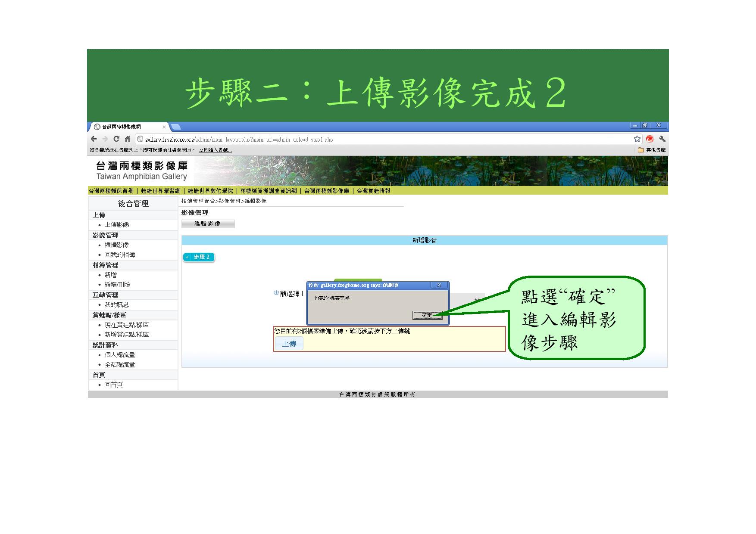The image size is (756, 534).
Task: Open a new browser tab
Action: (x=176, y=127)
